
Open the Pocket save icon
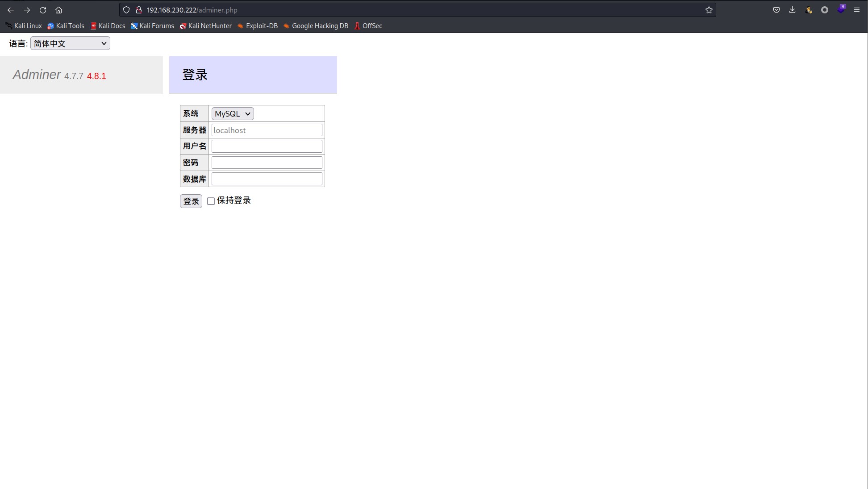776,10
